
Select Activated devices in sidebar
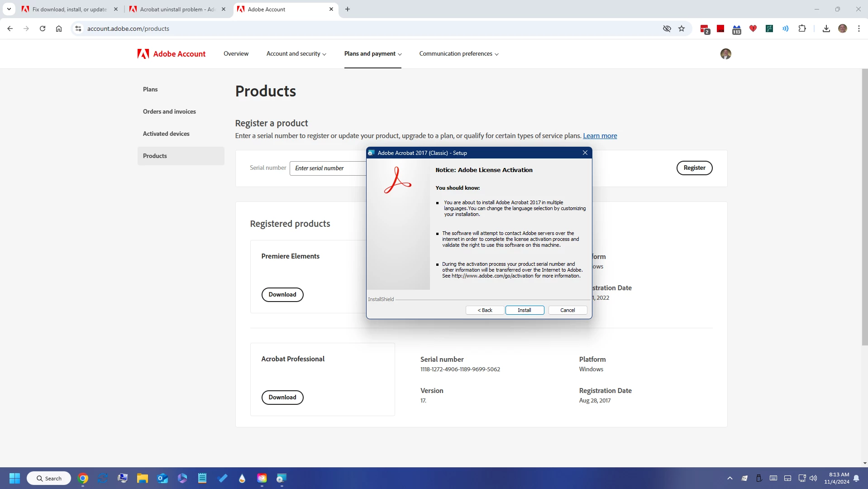pyautogui.click(x=166, y=134)
